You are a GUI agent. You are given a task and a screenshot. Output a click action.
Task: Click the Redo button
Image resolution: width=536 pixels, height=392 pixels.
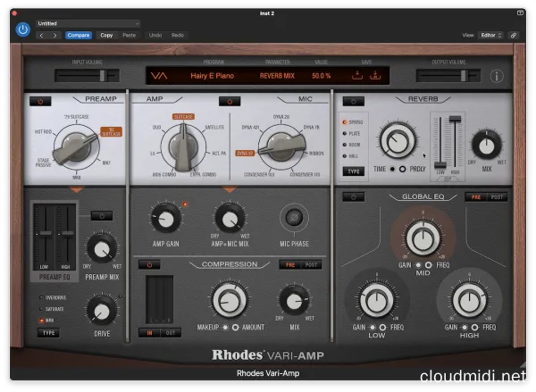(x=178, y=35)
